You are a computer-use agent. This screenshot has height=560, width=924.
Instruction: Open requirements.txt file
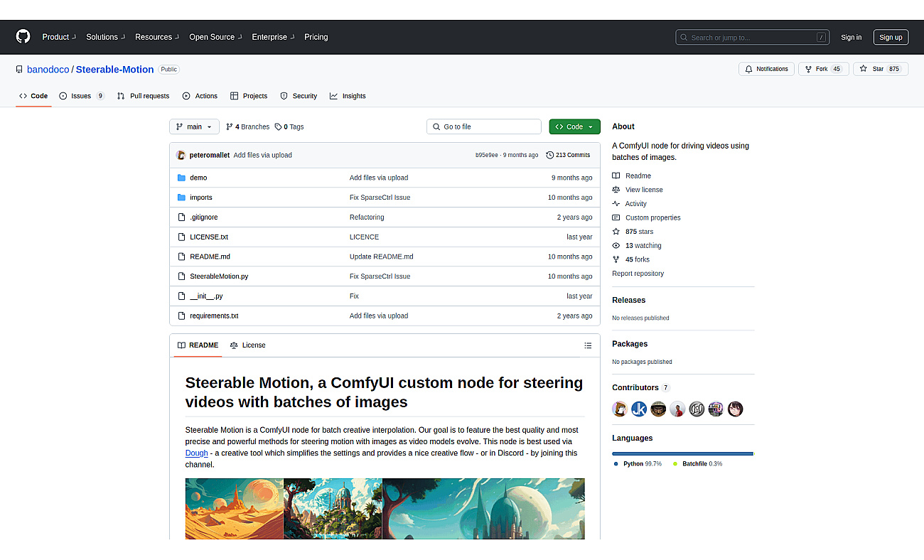tap(214, 316)
